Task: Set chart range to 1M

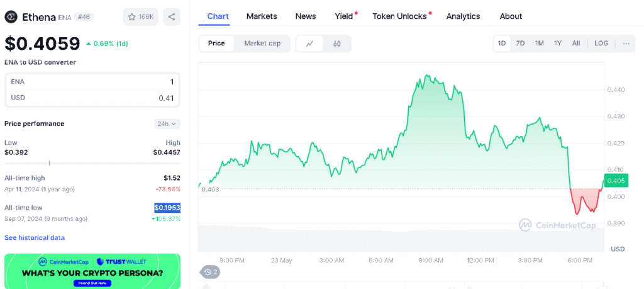Action: point(539,43)
